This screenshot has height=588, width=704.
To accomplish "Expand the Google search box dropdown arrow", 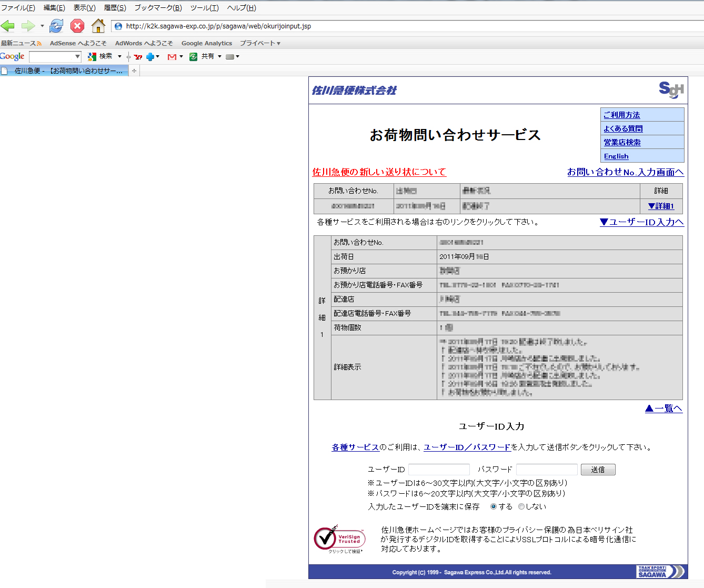I will pos(77,56).
